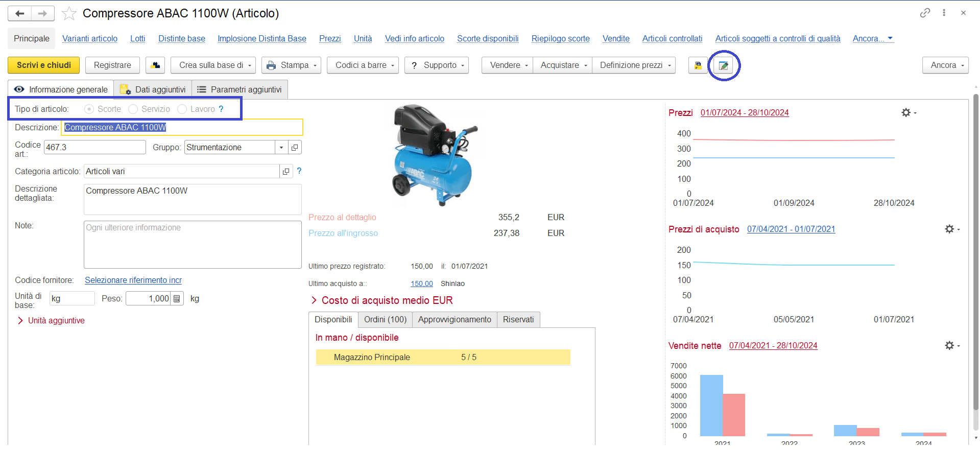Open gear settings for Vendite nette chart
Image resolution: width=980 pixels, height=450 pixels.
point(952,345)
